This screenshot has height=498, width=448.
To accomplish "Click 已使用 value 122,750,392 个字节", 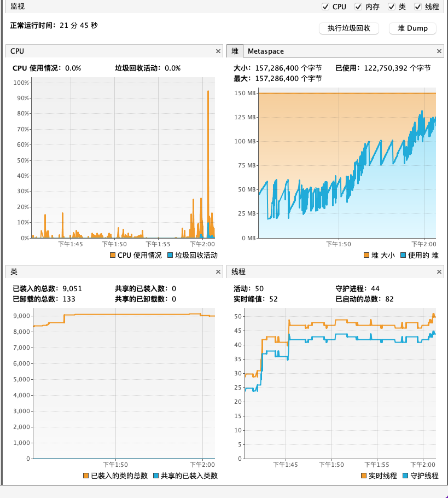I will coord(397,68).
